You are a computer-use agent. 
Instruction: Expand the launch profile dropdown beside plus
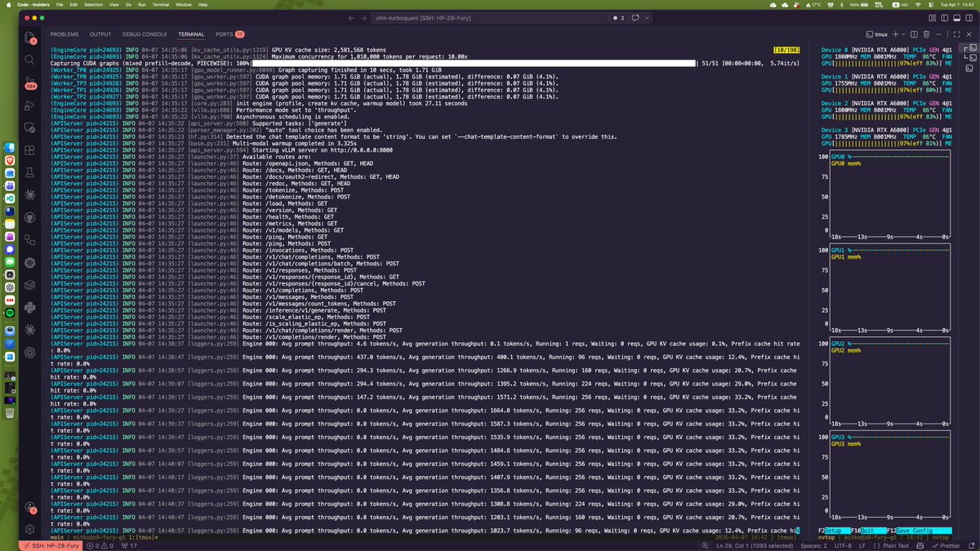coord(903,34)
